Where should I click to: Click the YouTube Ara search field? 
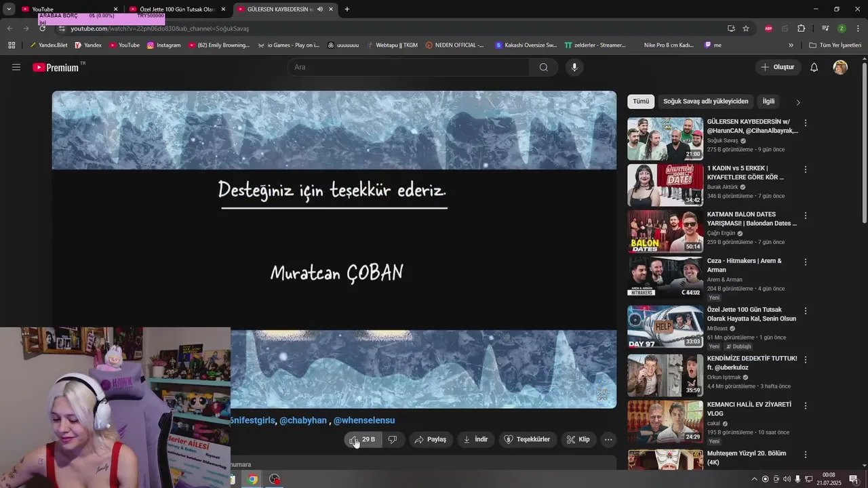[x=408, y=67]
